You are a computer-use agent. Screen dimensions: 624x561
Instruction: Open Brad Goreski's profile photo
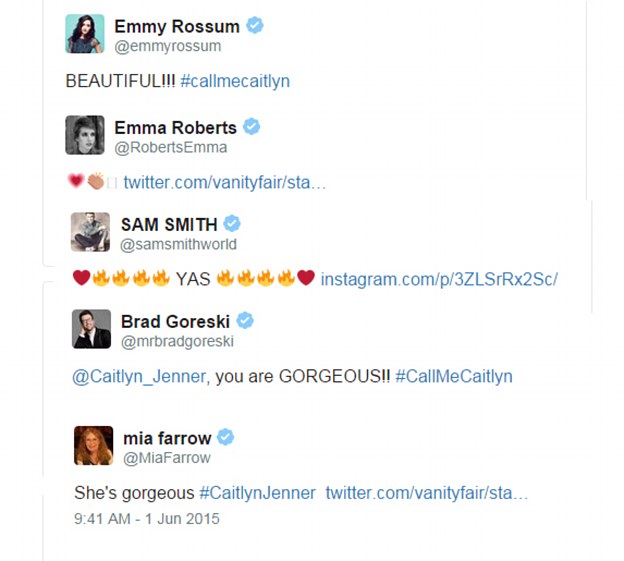click(x=92, y=329)
